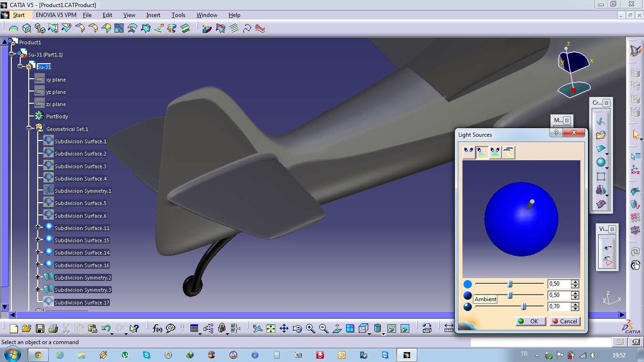Click the square outline icon in Creation toolbar
Viewport: 644px width, 362px height.
point(601,177)
